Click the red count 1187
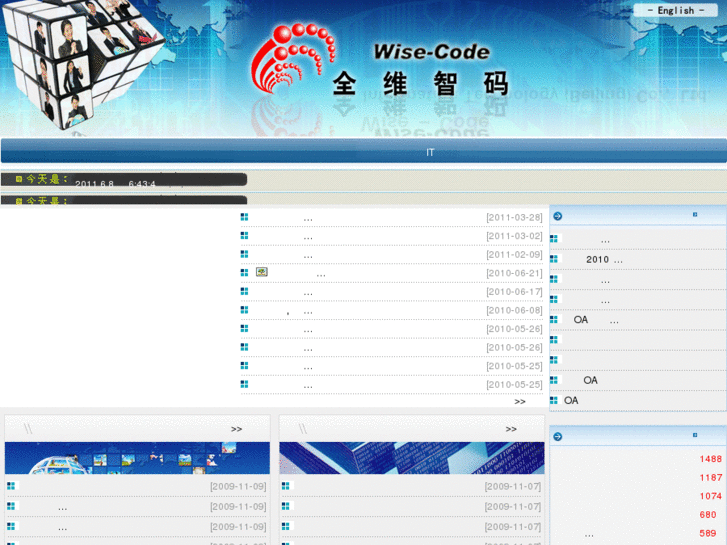Screen dimensions: 727x545 tap(711, 477)
